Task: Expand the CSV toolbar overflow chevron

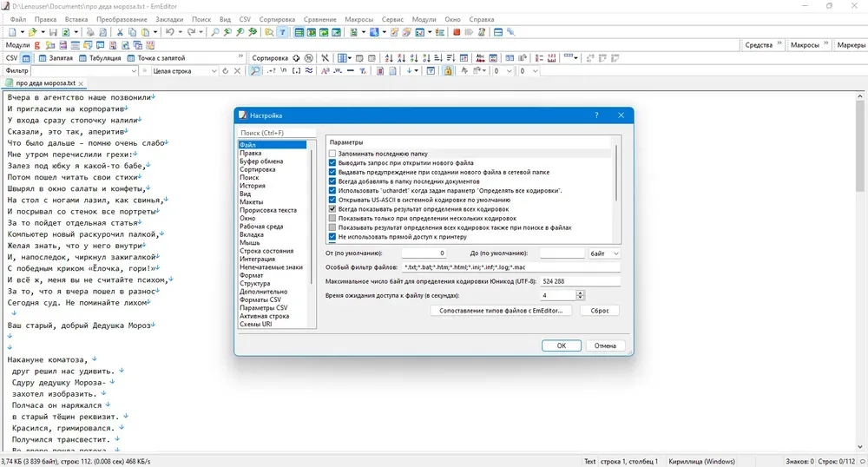Action: (240, 57)
